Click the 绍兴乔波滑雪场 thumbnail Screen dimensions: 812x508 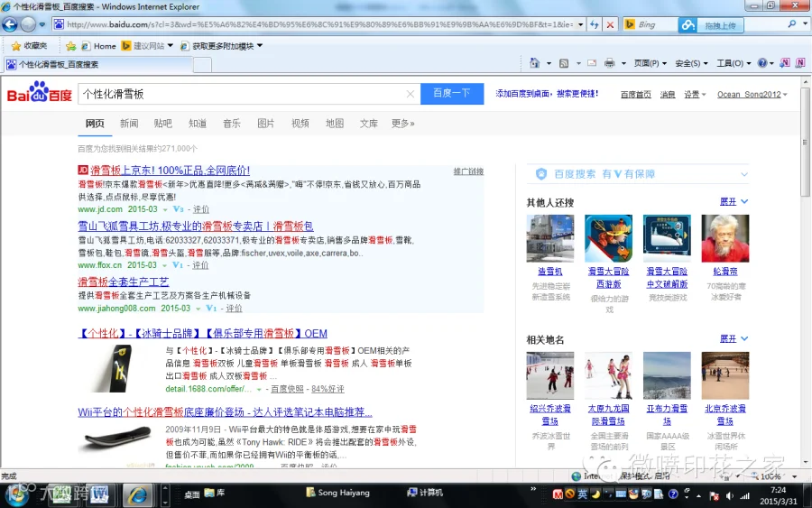550,375
